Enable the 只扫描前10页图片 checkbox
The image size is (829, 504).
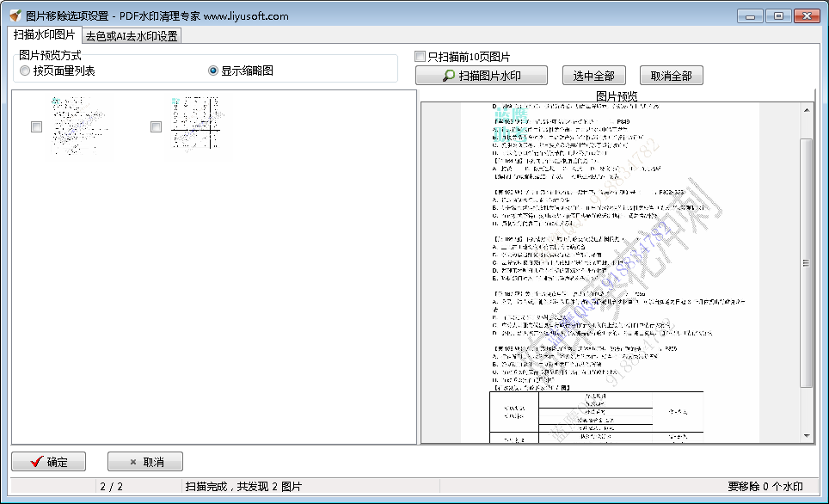pyautogui.click(x=421, y=54)
